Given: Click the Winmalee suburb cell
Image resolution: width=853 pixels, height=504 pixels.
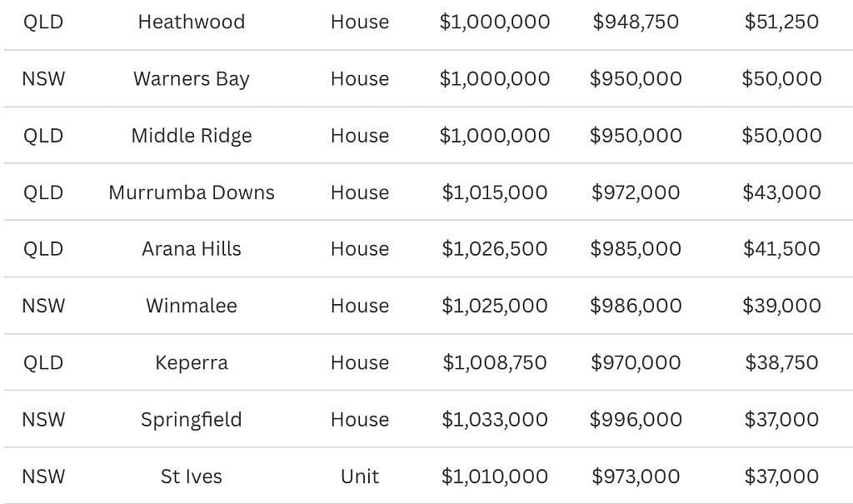Looking at the screenshot, I should tap(192, 306).
